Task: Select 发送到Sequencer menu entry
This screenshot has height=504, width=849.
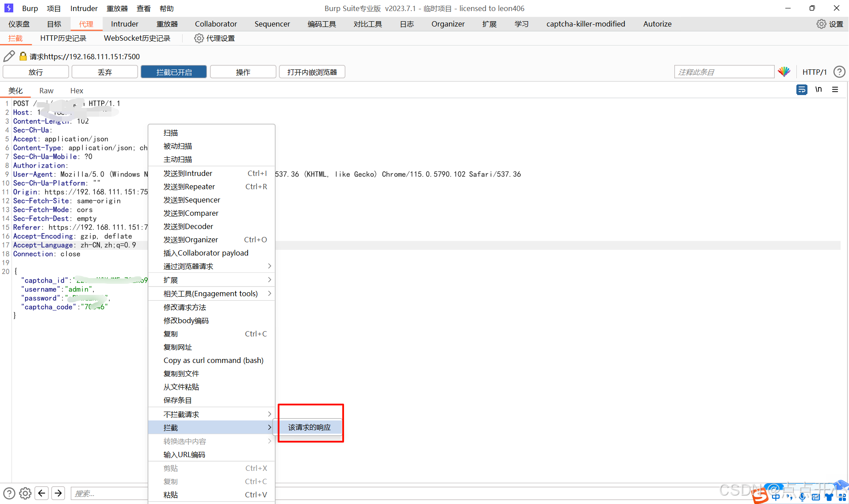Action: point(211,200)
